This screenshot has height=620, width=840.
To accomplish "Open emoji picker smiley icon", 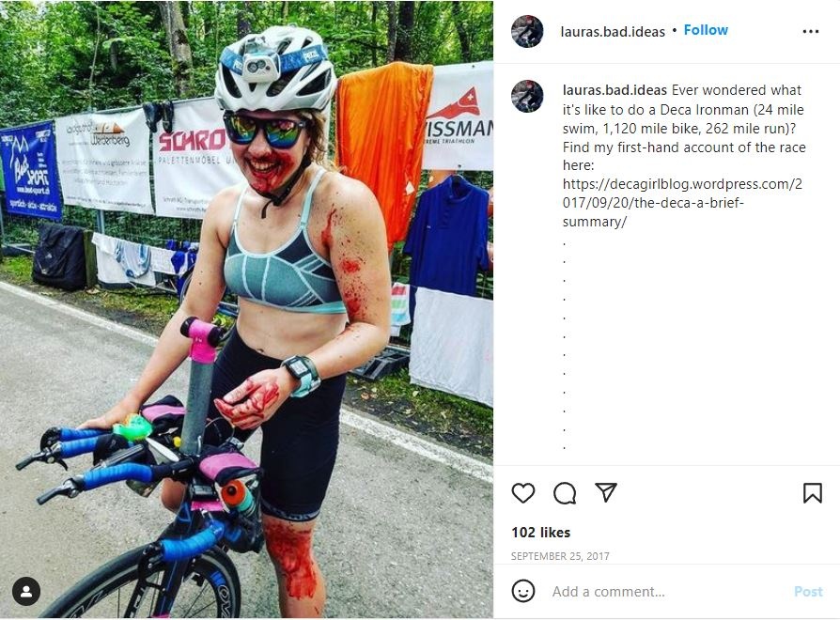I will (x=522, y=591).
